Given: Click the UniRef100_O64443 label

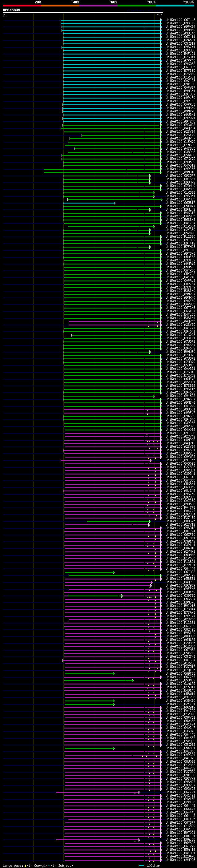Looking at the screenshot, I should 180,734.
